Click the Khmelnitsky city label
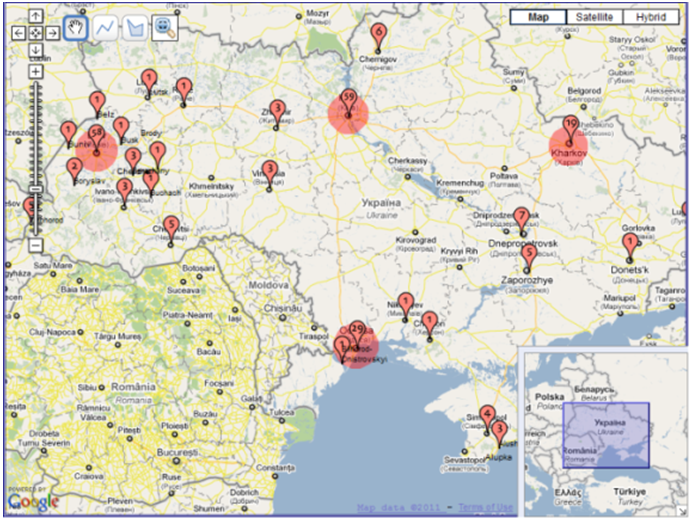This screenshot has height=521, width=692. [x=211, y=186]
